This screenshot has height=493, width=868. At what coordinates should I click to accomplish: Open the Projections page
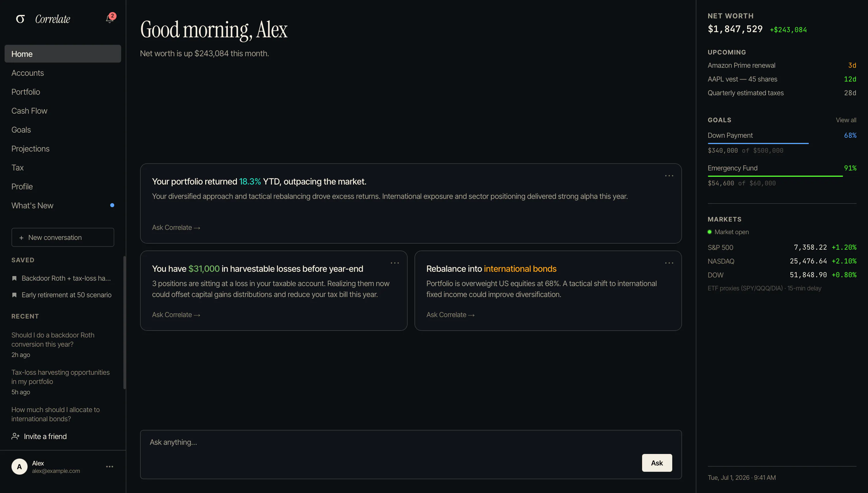pyautogui.click(x=63, y=149)
